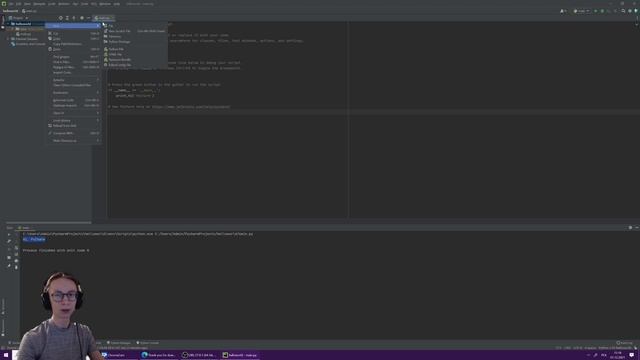Select the main tab in the Run panel
The width and height of the screenshot is (640, 360).
click(24, 228)
